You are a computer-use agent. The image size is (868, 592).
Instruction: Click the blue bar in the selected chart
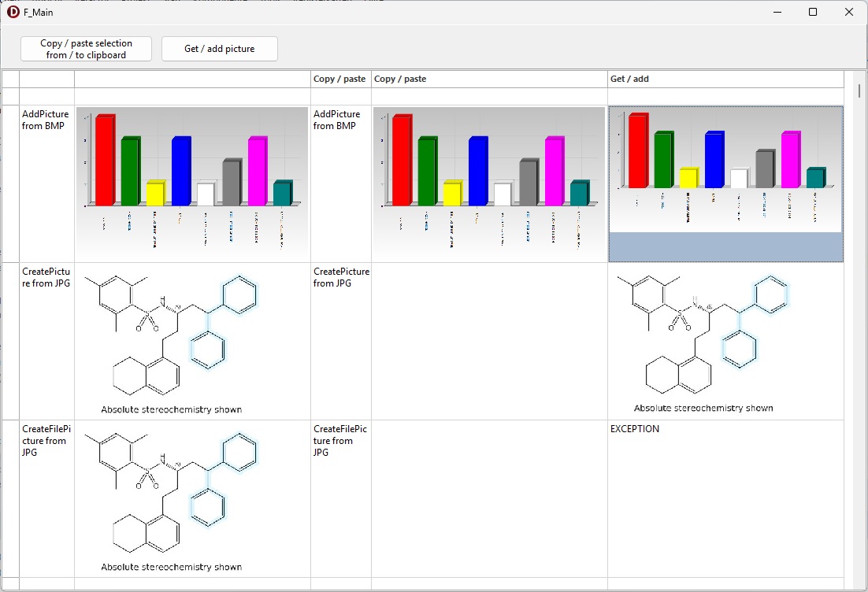tap(714, 161)
